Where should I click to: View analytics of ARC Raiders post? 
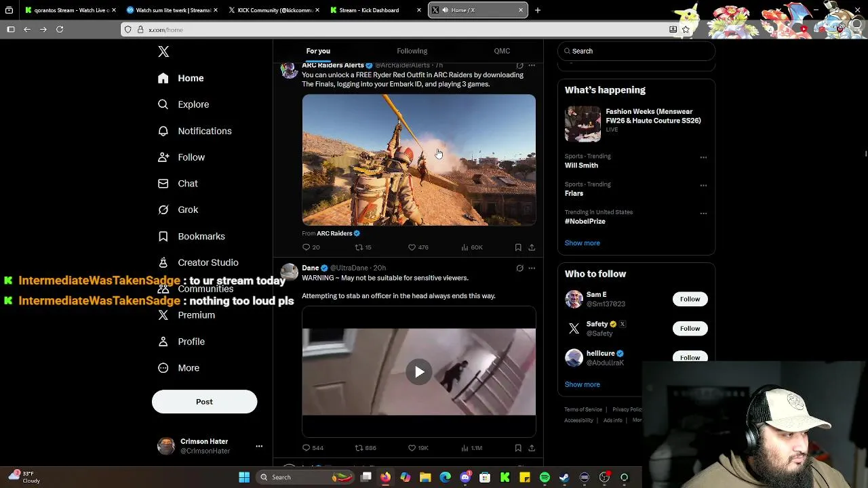coord(472,247)
